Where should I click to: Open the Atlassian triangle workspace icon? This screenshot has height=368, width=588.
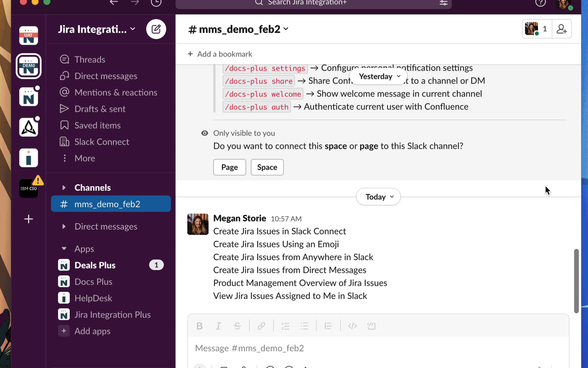pos(29,127)
